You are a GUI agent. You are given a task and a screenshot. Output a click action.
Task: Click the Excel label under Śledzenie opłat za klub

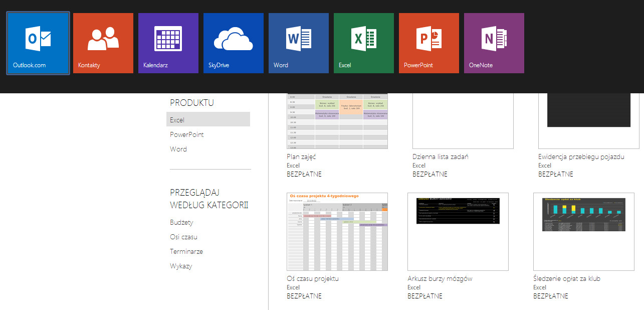coord(540,287)
